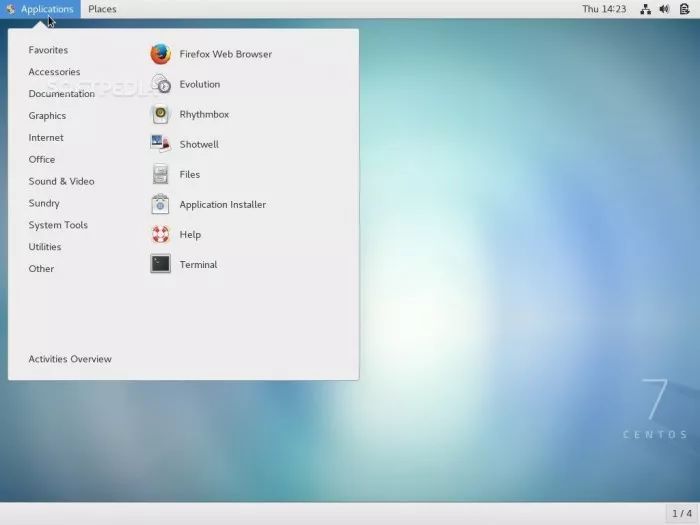Click the network status icon in top bar
Image resolution: width=700 pixels, height=525 pixels.
tap(645, 9)
